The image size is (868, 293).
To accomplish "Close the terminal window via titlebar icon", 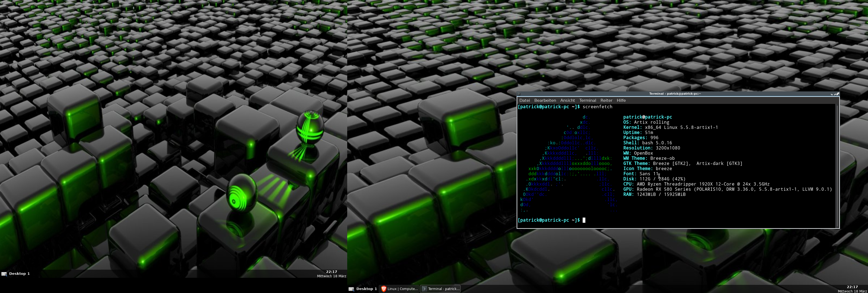I will (x=838, y=94).
